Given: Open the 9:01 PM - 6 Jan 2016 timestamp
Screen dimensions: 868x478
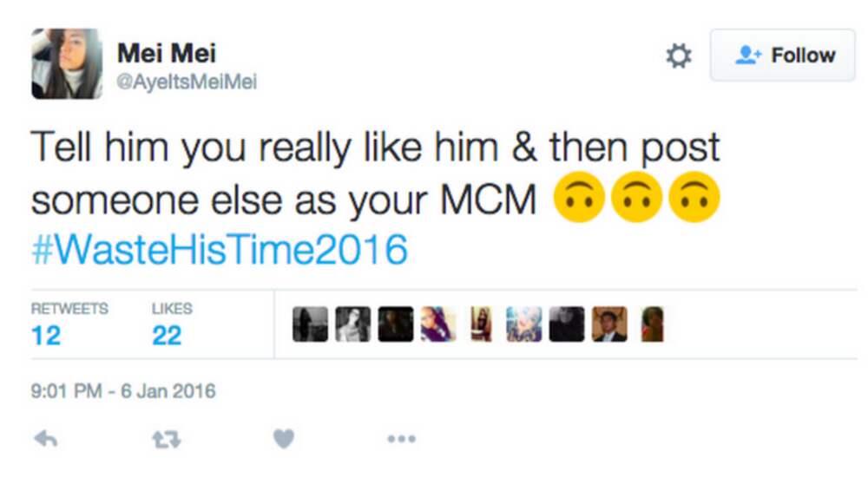Looking at the screenshot, I should pyautogui.click(x=123, y=391).
